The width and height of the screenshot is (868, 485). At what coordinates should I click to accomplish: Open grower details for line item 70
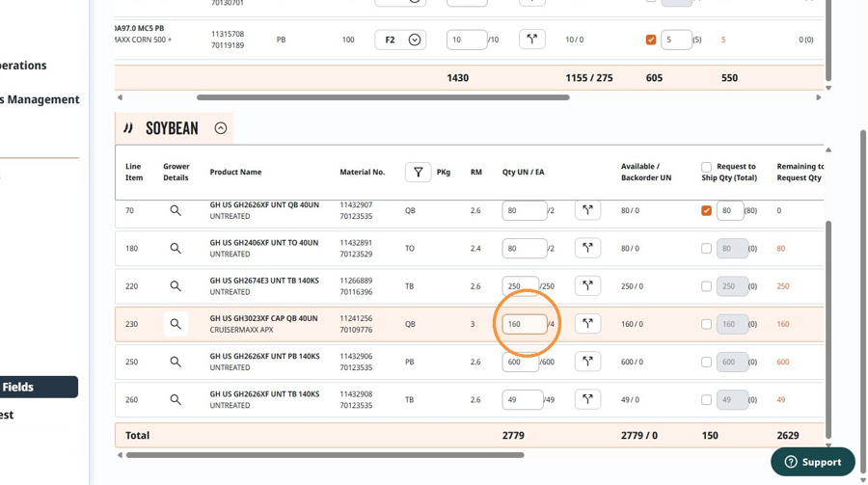pyautogui.click(x=176, y=210)
